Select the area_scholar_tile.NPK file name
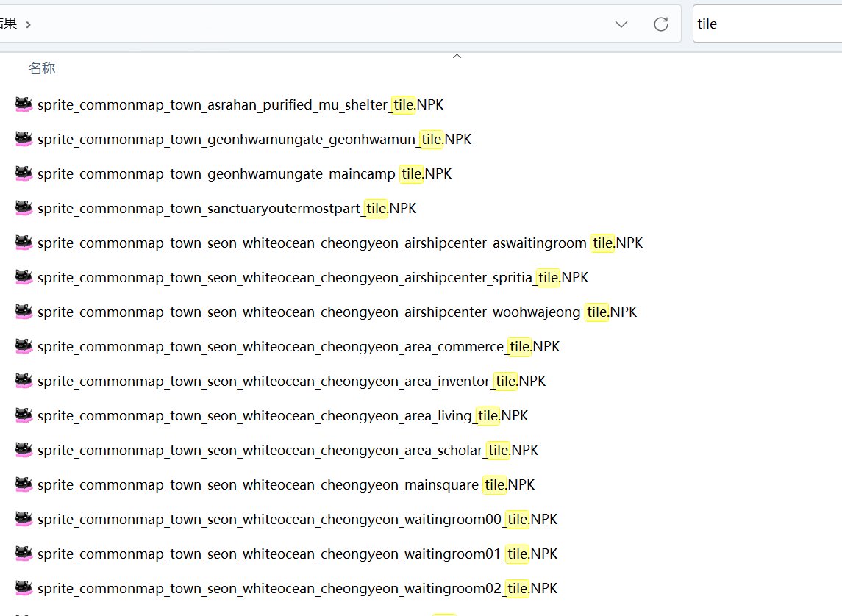The height and width of the screenshot is (616, 842). pos(288,451)
